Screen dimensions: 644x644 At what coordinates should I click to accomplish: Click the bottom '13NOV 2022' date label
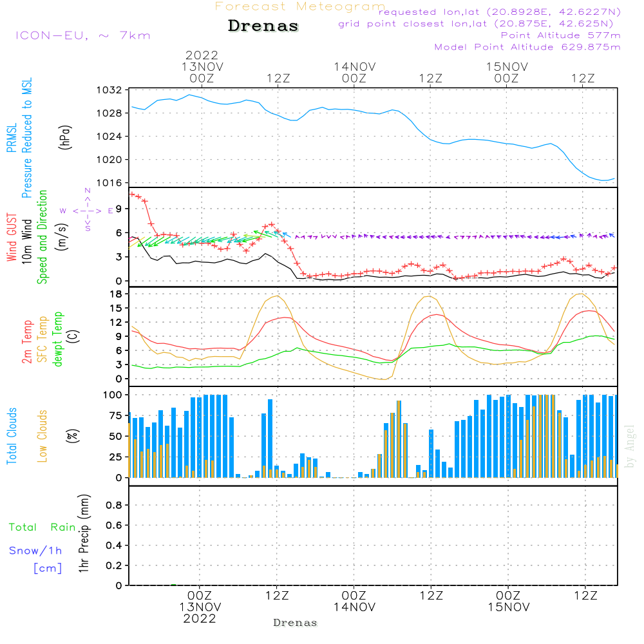coord(200,613)
